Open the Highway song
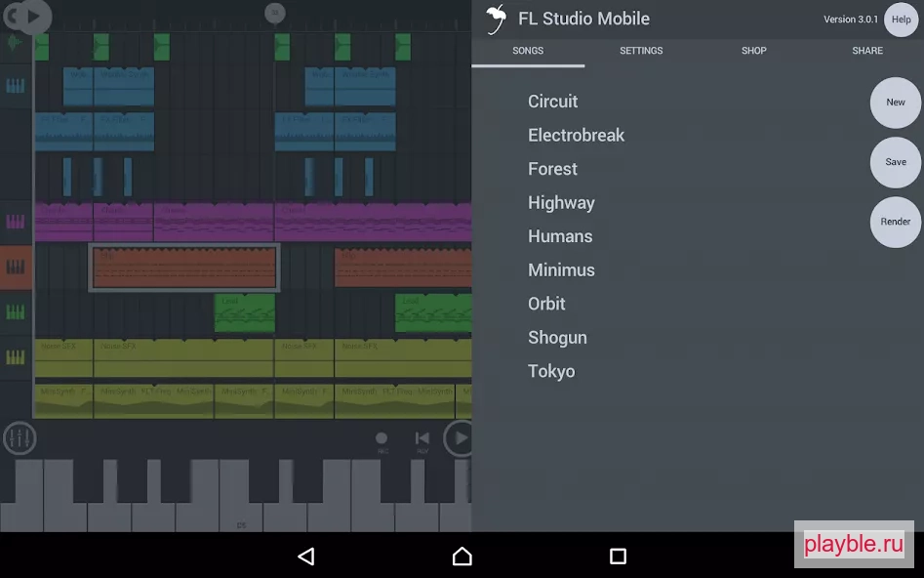Image resolution: width=924 pixels, height=578 pixels. 561,203
